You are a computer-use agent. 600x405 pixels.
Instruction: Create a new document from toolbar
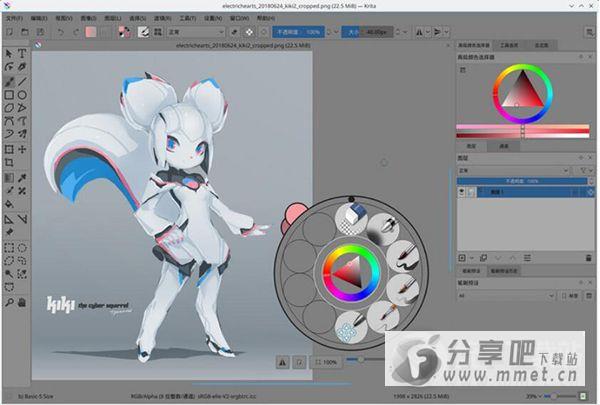(x=9, y=32)
